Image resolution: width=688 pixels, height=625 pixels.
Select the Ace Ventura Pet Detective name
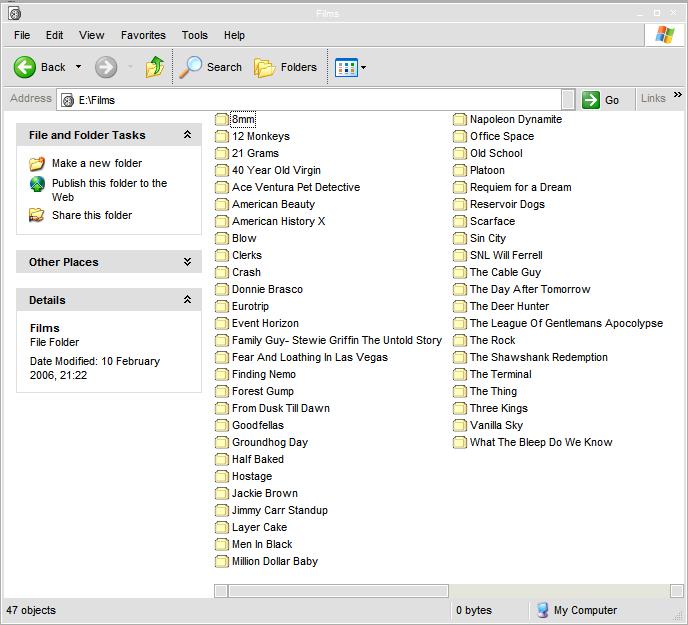[x=296, y=187]
